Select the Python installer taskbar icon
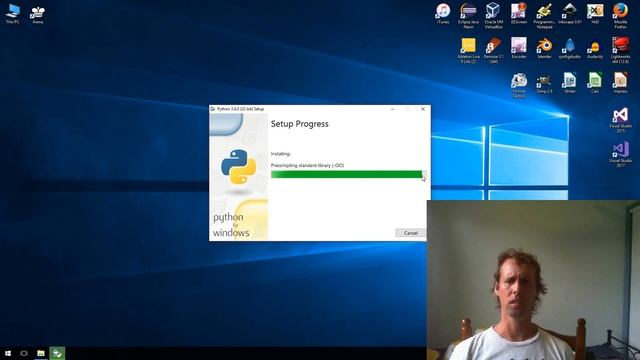Image resolution: width=640 pixels, height=360 pixels. click(x=57, y=353)
